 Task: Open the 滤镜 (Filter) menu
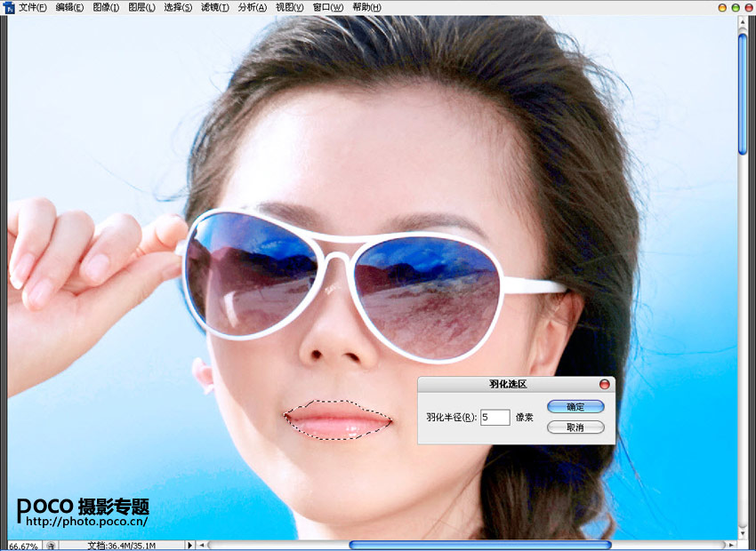(x=214, y=7)
